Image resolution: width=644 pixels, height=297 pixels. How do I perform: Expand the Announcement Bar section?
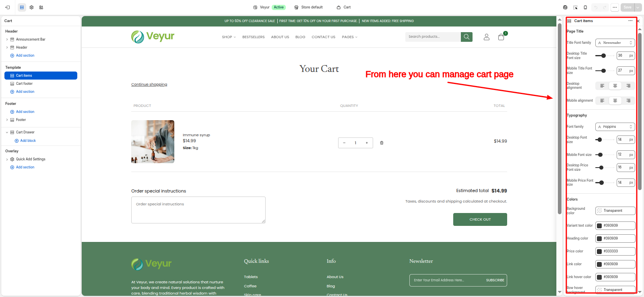pos(7,39)
